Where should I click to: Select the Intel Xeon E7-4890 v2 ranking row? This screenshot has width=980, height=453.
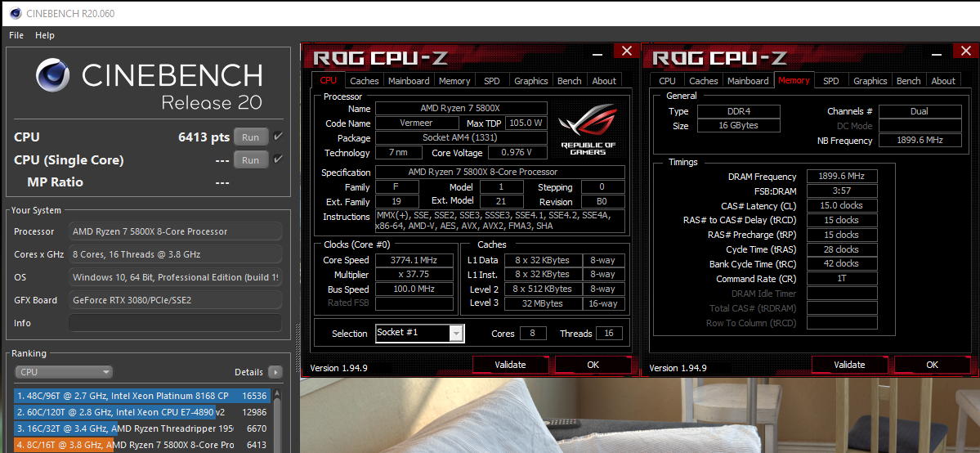click(142, 412)
